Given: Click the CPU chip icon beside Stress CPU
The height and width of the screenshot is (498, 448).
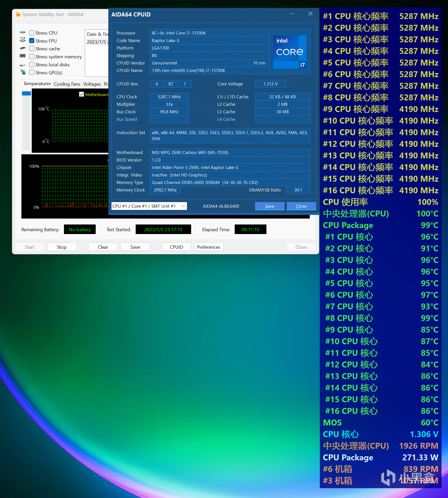Looking at the screenshot, I should click(x=23, y=33).
